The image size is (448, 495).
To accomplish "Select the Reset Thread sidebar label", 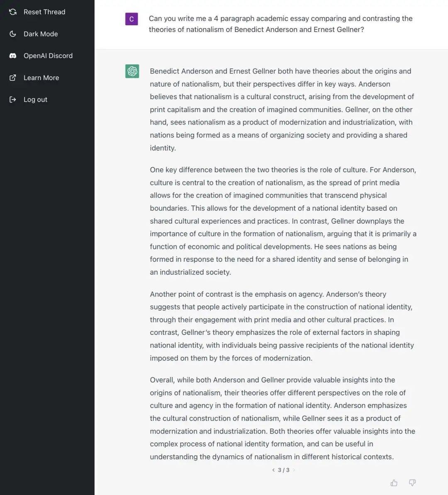I will tap(44, 12).
